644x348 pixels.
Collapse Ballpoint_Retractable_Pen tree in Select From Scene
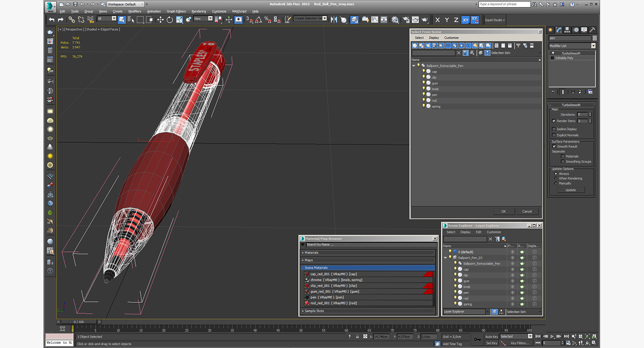(x=414, y=66)
